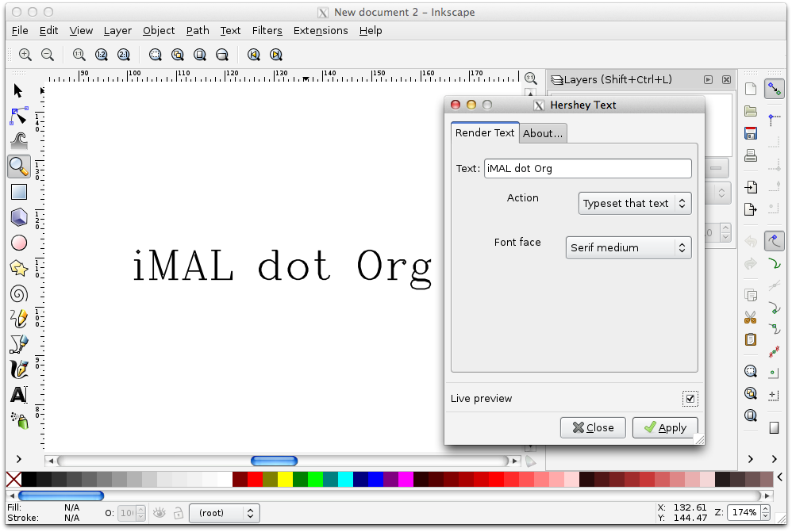Select the Zoom magnifier tool in toolbox
The height and width of the screenshot is (532, 792).
(19, 166)
